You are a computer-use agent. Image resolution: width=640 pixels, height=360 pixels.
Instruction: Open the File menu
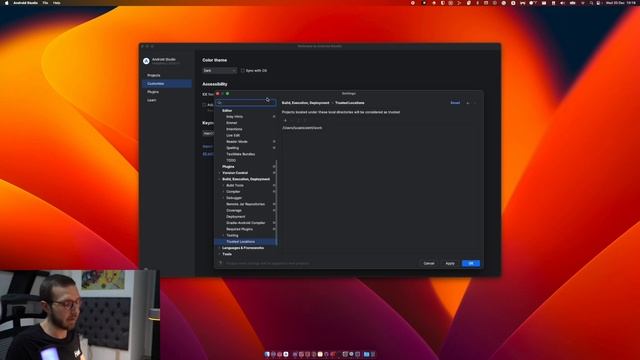pyautogui.click(x=45, y=3)
